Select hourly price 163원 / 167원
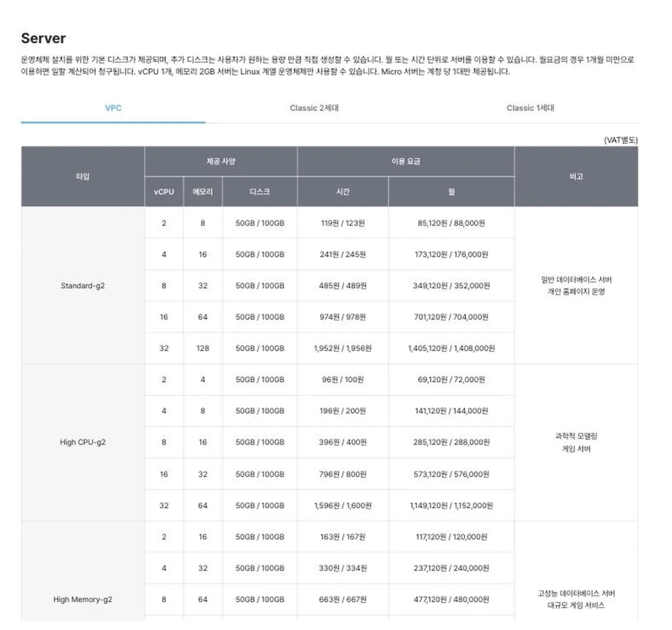The width and height of the screenshot is (672, 630). tap(343, 537)
